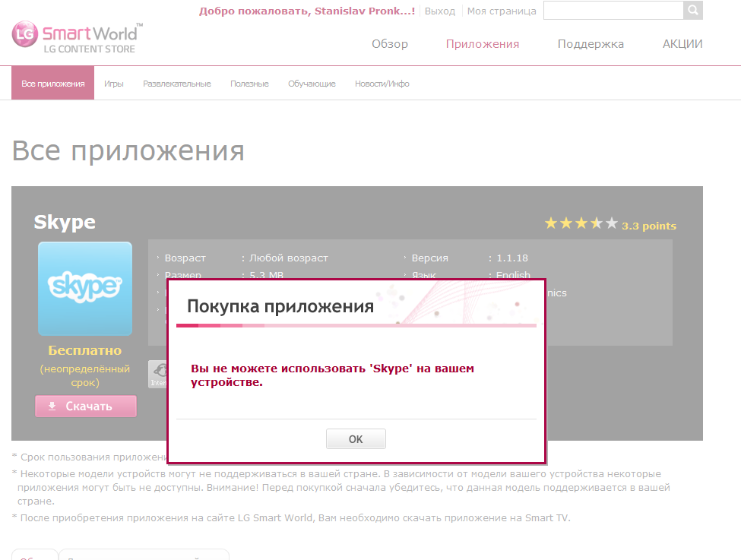Image resolution: width=741 pixels, height=560 pixels.
Task: Click the Internet requirement icon behind the dialog
Action: (x=157, y=373)
